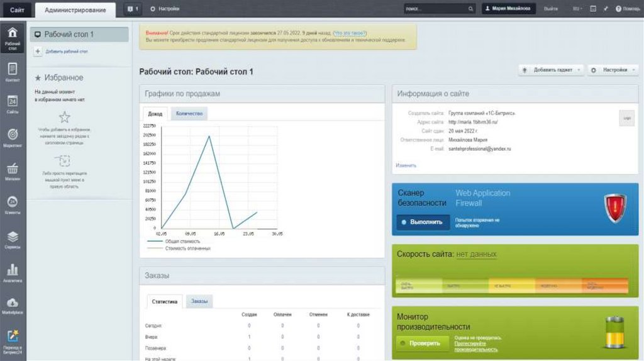Open the Сервисы layers icon section
644x361 pixels.
coord(13,240)
